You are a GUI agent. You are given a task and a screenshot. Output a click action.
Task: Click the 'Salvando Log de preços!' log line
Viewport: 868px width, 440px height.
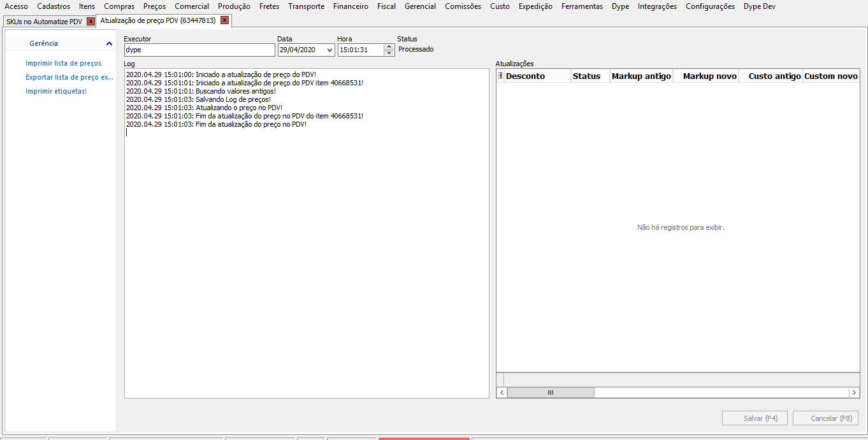198,99
